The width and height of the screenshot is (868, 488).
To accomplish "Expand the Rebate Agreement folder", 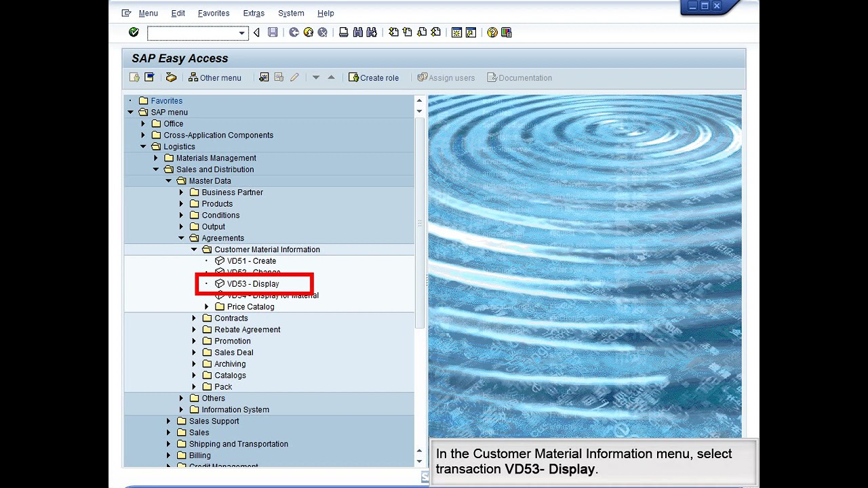I will point(194,329).
